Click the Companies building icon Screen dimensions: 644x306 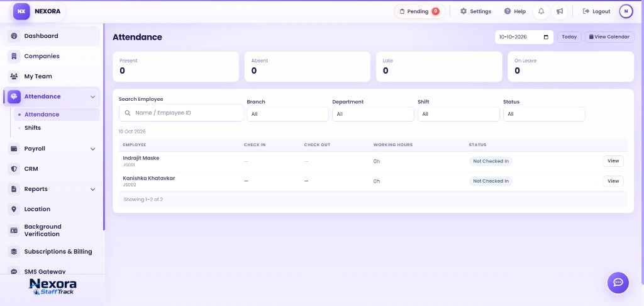(14, 56)
